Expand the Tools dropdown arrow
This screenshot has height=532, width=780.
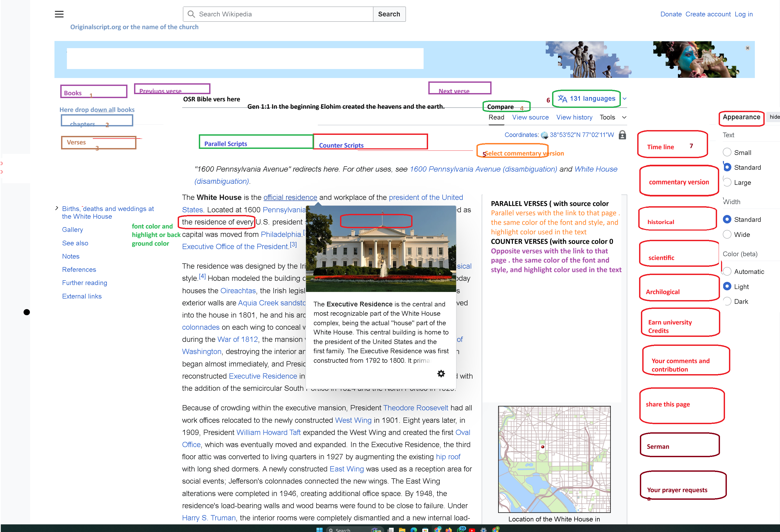624,117
